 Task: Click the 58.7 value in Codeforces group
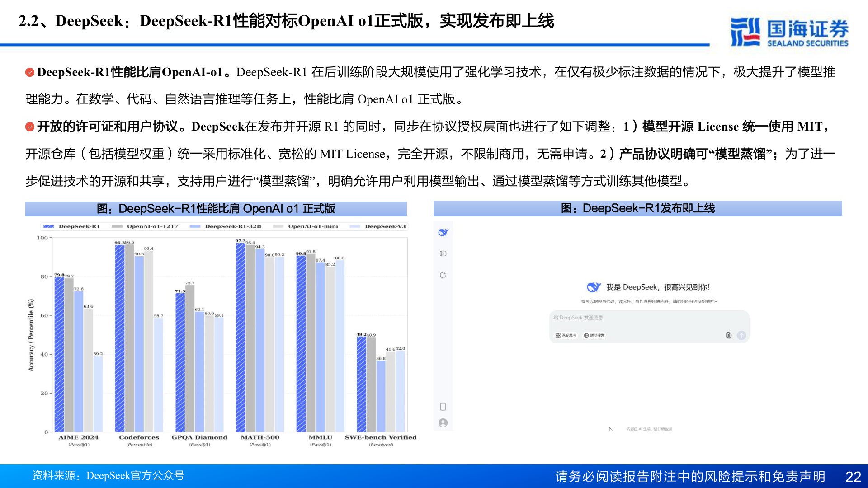[x=159, y=316]
